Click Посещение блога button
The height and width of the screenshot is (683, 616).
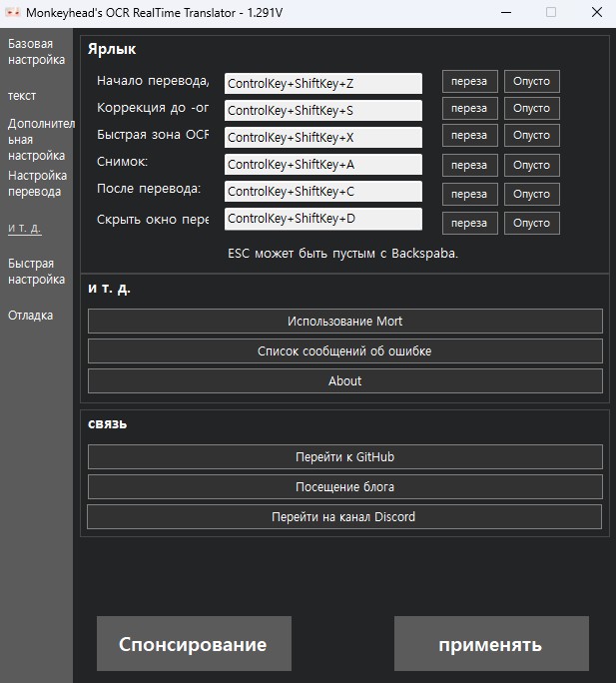pyautogui.click(x=345, y=487)
